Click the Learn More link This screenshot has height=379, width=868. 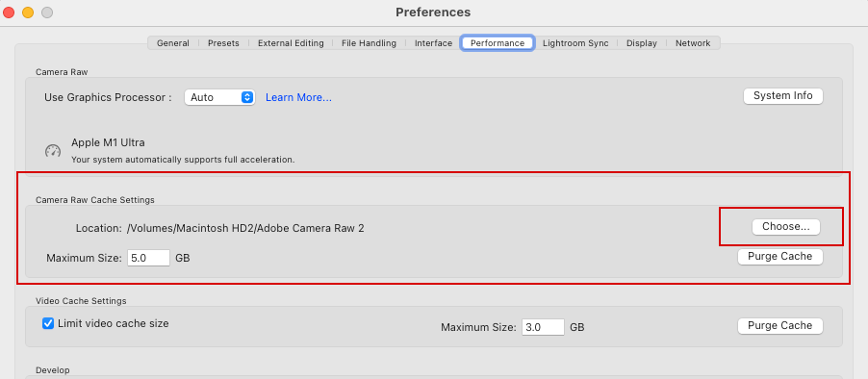point(298,97)
